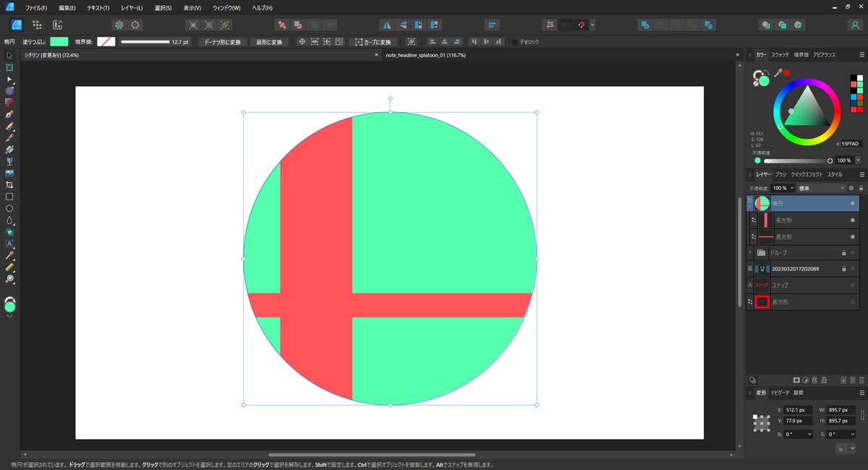Open the ファイル(F) menu
Image resolution: width=868 pixels, height=470 pixels.
click(x=36, y=7)
